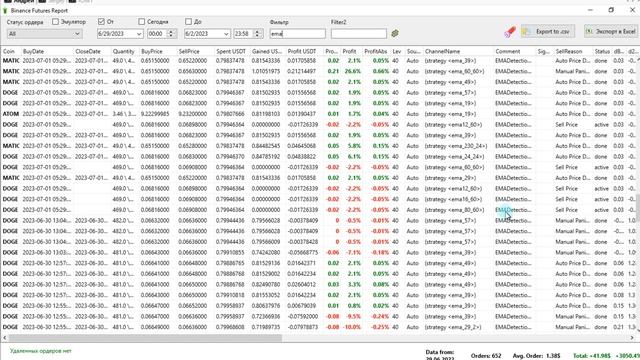Click the 3.3% profit cell
The height and width of the screenshot is (360, 640).
(354, 284)
